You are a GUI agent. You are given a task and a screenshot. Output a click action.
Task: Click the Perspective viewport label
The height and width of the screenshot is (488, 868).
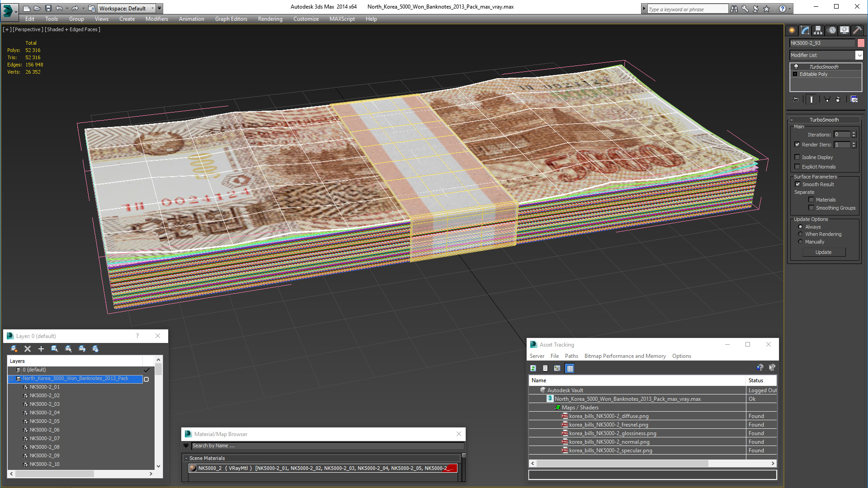click(x=28, y=29)
